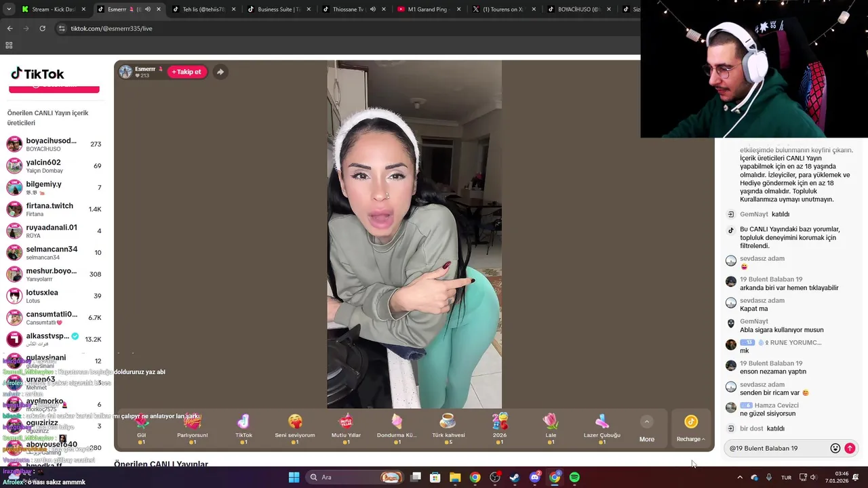Viewport: 868px width, 488px height.
Task: Open the tab search dropdown arrow
Action: (x=9, y=9)
